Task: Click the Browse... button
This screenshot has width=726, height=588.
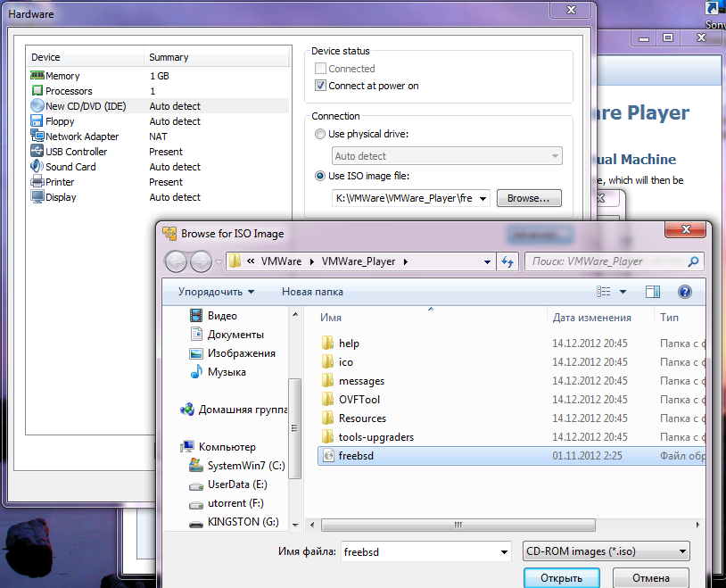Action: 529,198
